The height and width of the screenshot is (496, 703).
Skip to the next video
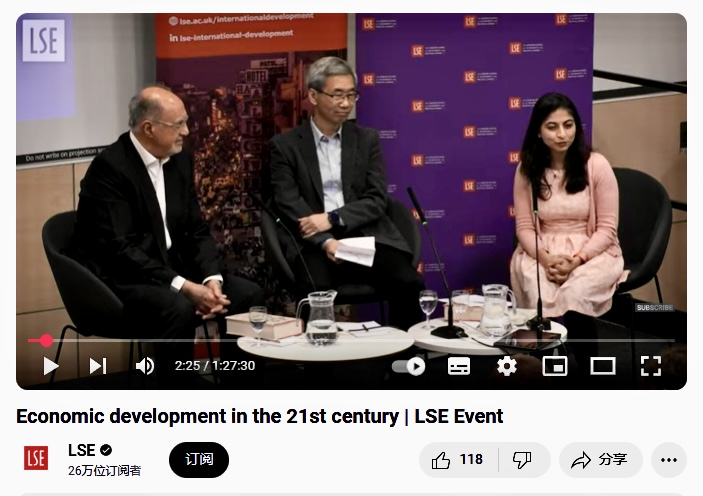[x=98, y=366]
